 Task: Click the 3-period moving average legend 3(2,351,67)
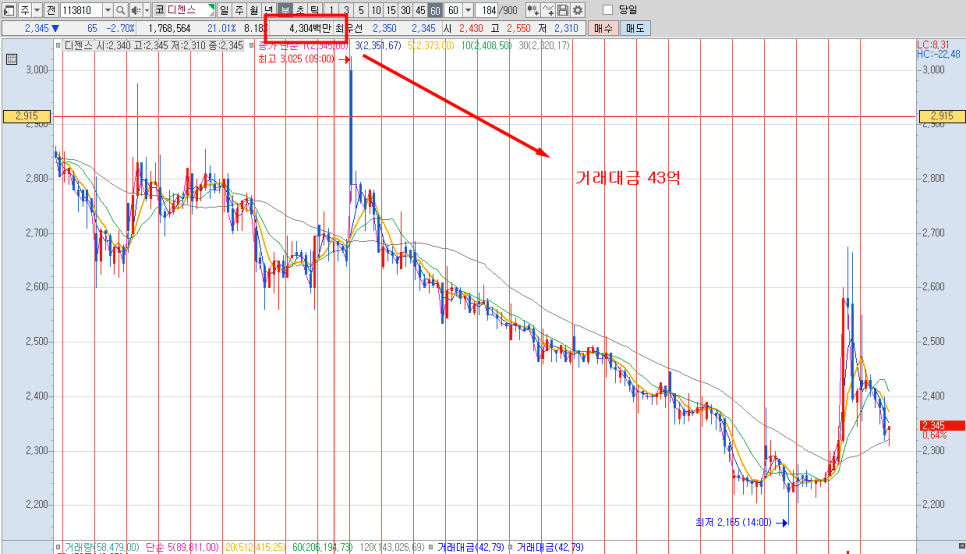pos(378,46)
